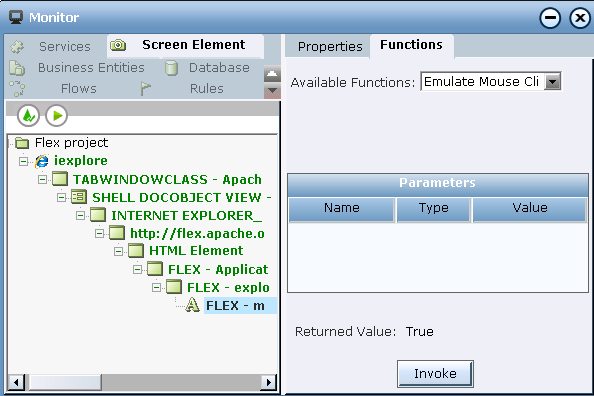Collapse the TABWINDOWCLASS tree node

click(x=42, y=179)
